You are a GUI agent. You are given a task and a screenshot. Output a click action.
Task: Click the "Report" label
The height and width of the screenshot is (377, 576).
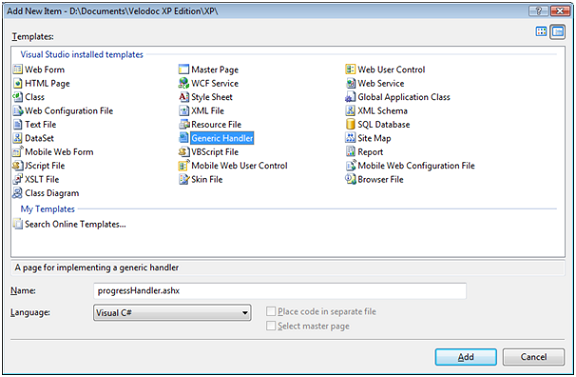[x=370, y=152]
